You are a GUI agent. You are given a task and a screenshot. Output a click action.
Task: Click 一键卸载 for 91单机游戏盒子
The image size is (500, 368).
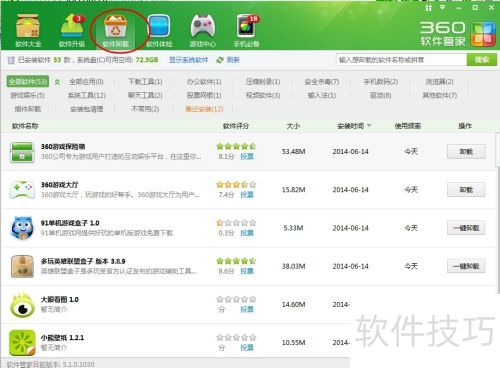466,228
